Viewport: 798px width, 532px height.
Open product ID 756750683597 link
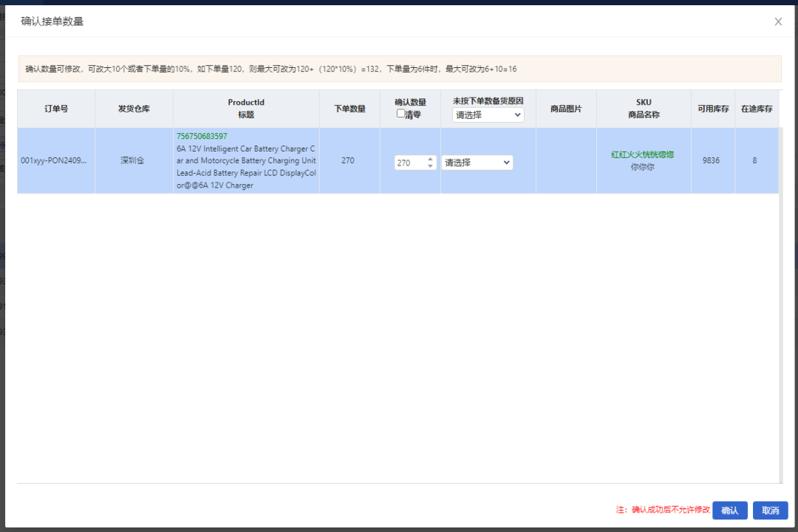coord(202,136)
